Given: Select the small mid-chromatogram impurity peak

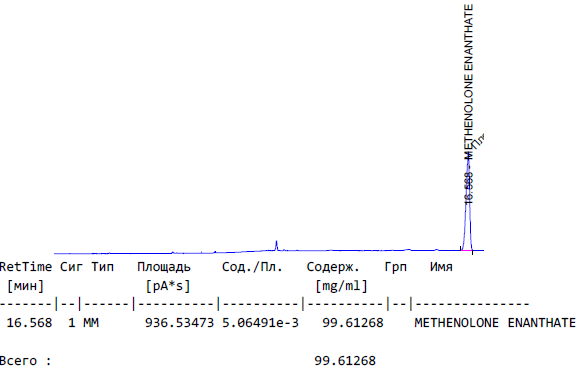Looking at the screenshot, I should pos(277,246).
